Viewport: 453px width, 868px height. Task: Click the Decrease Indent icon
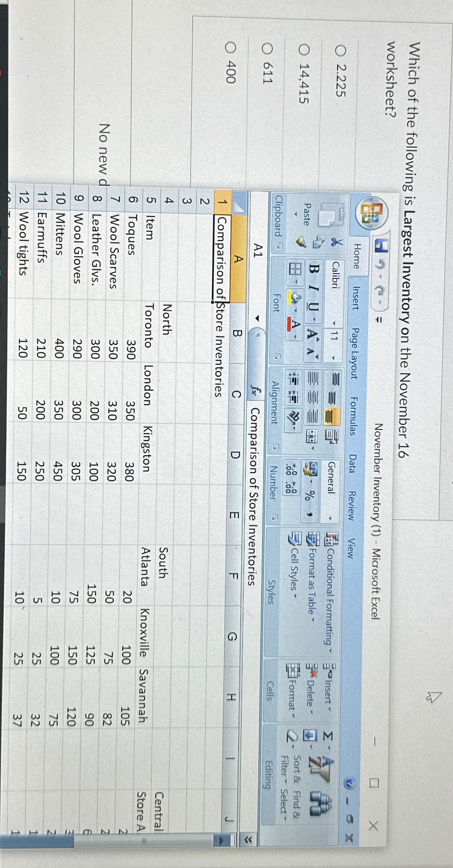click(294, 379)
